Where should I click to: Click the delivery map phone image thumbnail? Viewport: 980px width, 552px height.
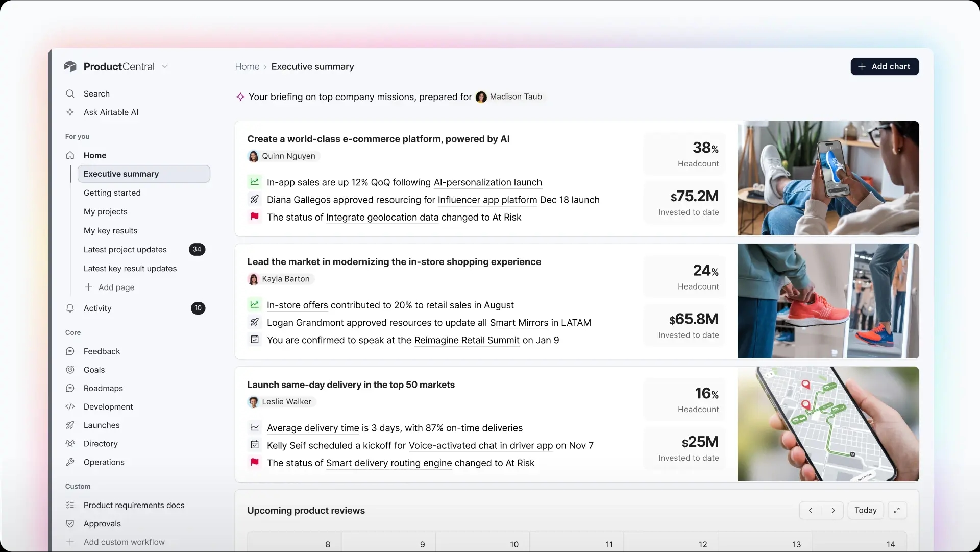(828, 424)
